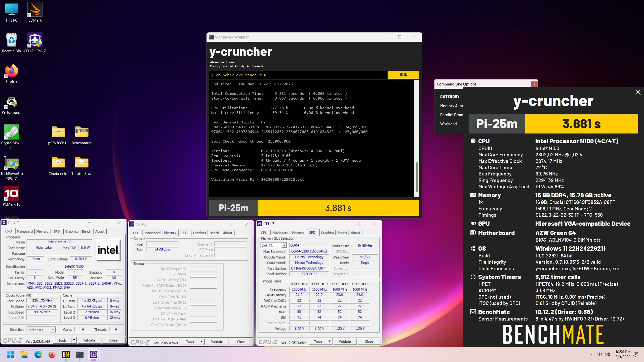Screen dimensions: 644x362
Task: Click Tools button in left CPU-Z window
Action: click(x=62, y=340)
